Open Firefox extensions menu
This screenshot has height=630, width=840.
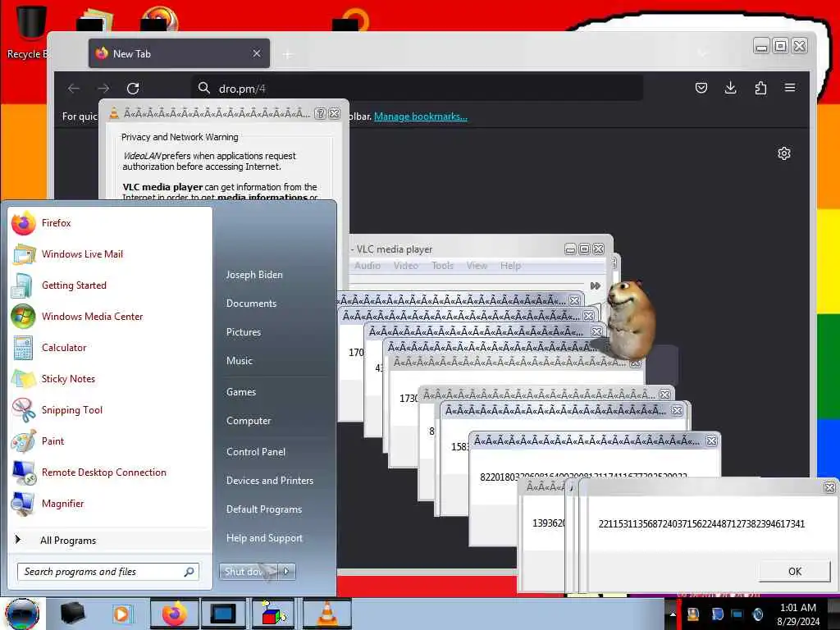(x=760, y=88)
